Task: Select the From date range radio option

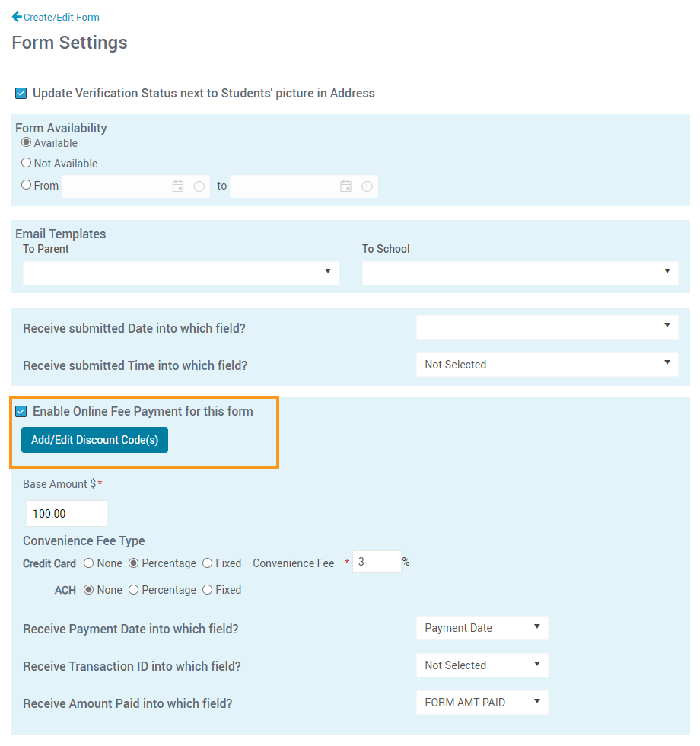Action: pos(26,184)
